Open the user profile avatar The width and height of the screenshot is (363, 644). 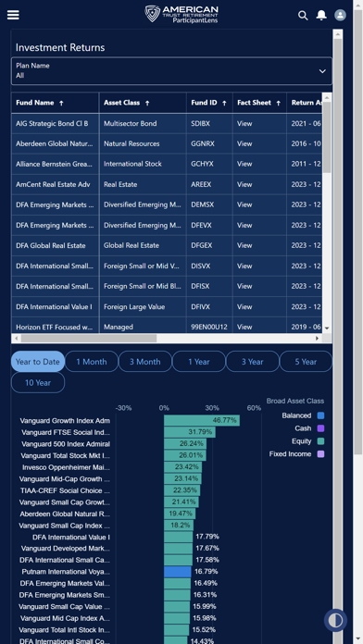pos(340,15)
